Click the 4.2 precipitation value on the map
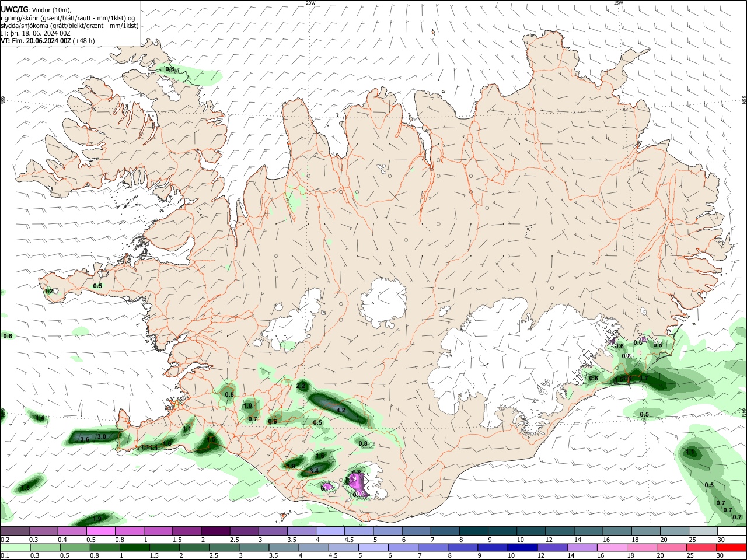Image resolution: width=747 pixels, height=560 pixels. click(341, 410)
